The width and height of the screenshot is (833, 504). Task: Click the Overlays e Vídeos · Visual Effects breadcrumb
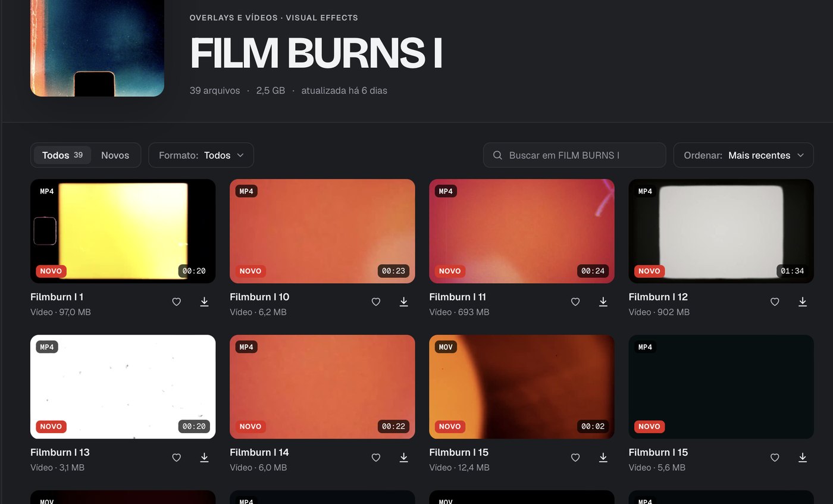[x=274, y=18]
